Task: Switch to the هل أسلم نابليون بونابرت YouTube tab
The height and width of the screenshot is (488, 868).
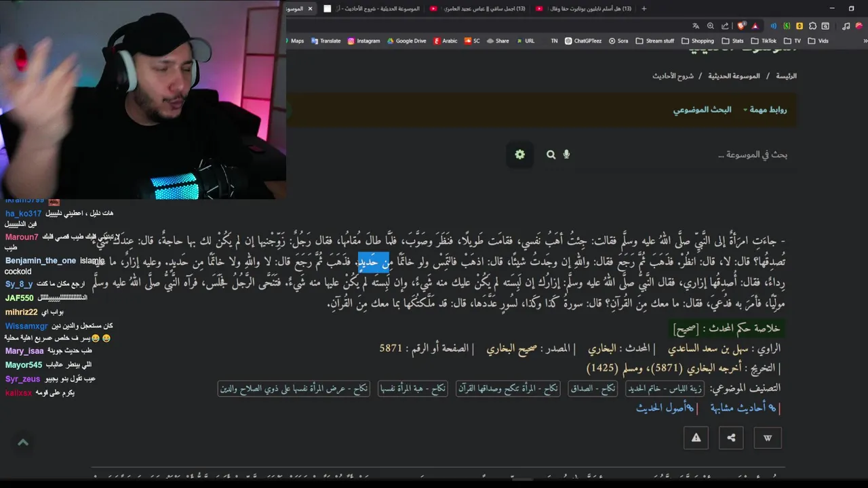Action: (583, 9)
